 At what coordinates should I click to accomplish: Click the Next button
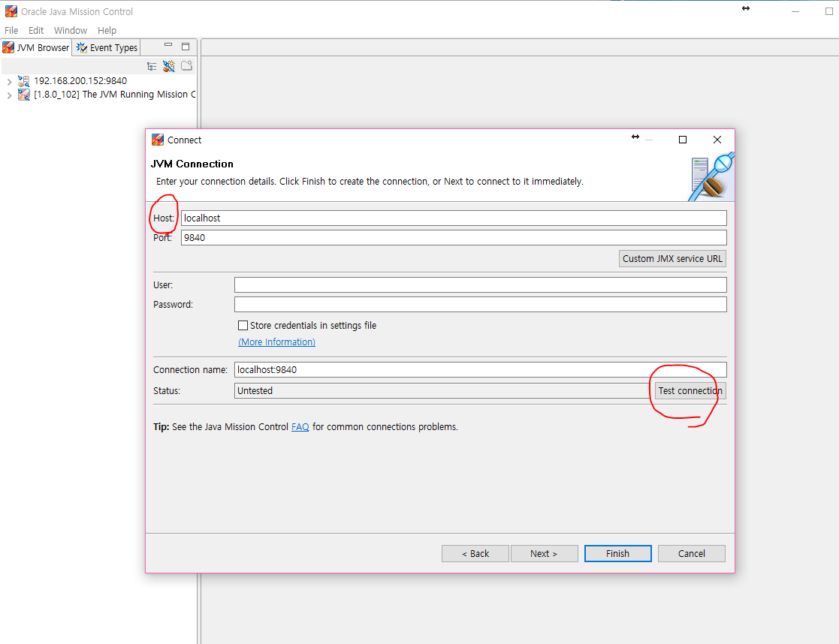(x=544, y=554)
